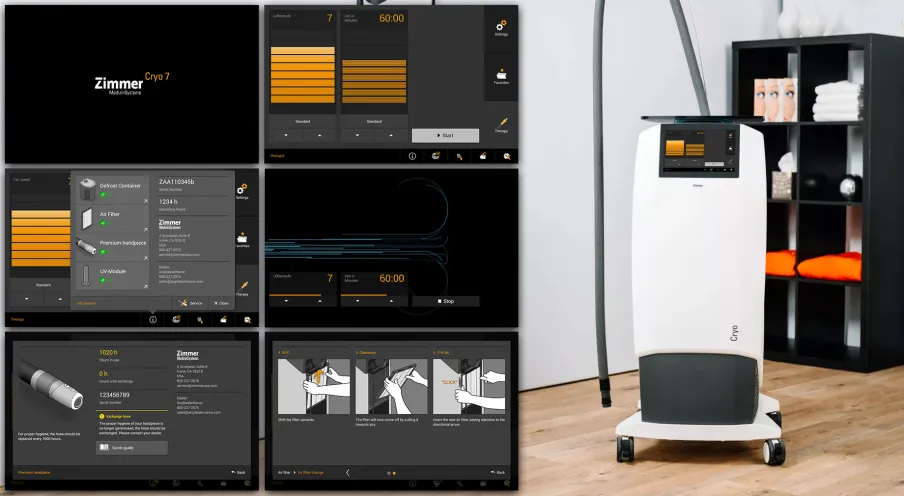Click the information circle icon in bottom bar

[412, 156]
